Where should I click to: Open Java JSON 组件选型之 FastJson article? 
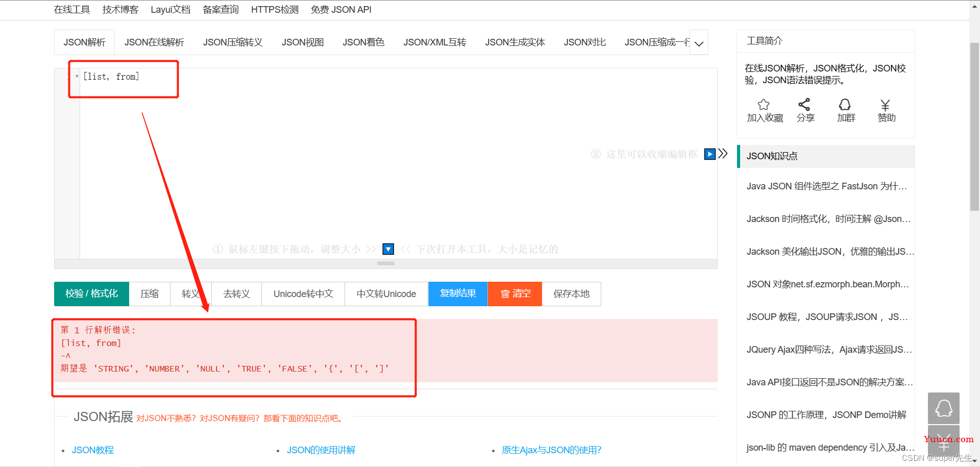(x=827, y=186)
